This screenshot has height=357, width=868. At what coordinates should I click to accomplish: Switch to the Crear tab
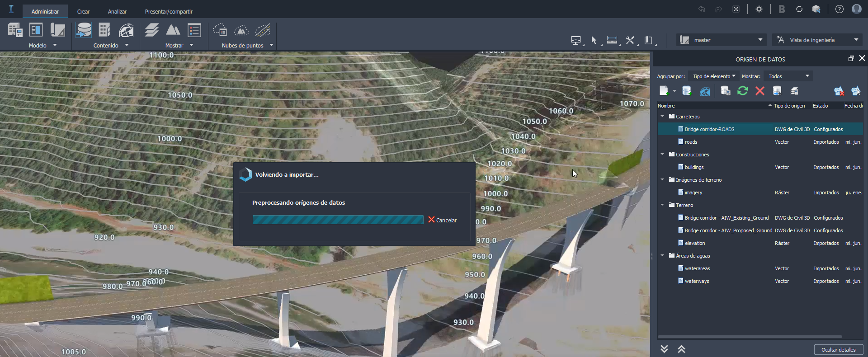point(83,11)
